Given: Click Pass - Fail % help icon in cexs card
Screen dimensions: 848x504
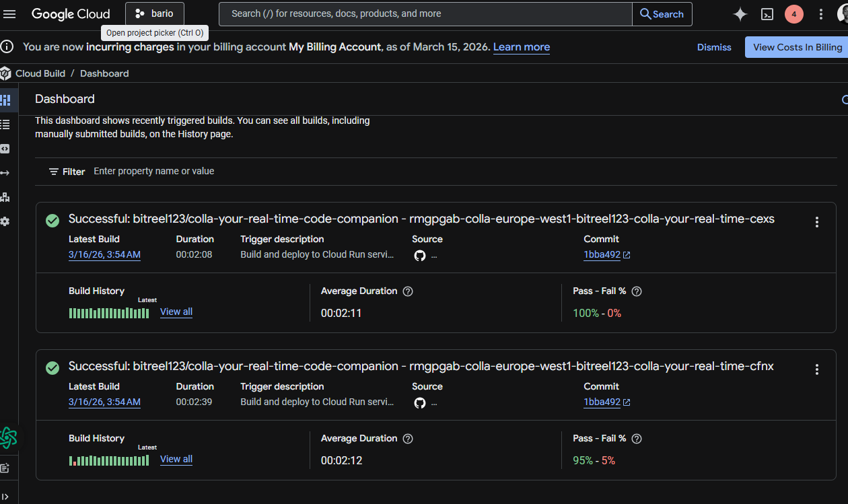Looking at the screenshot, I should [x=637, y=291].
